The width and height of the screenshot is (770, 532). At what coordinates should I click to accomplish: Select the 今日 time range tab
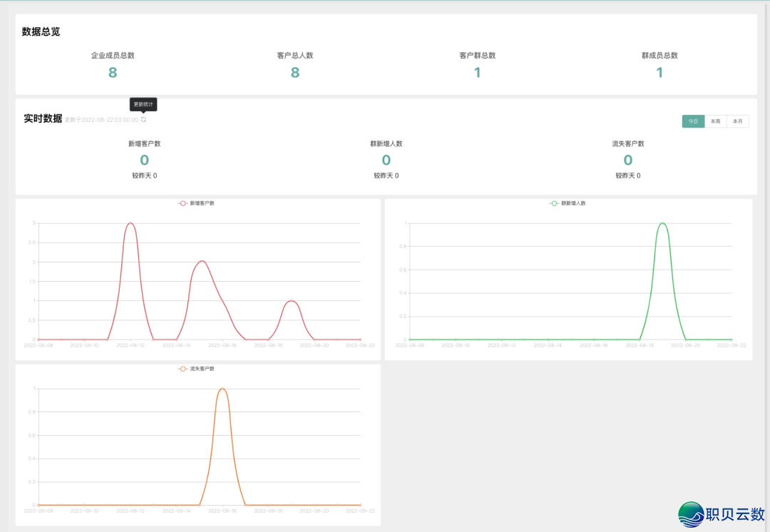[693, 121]
